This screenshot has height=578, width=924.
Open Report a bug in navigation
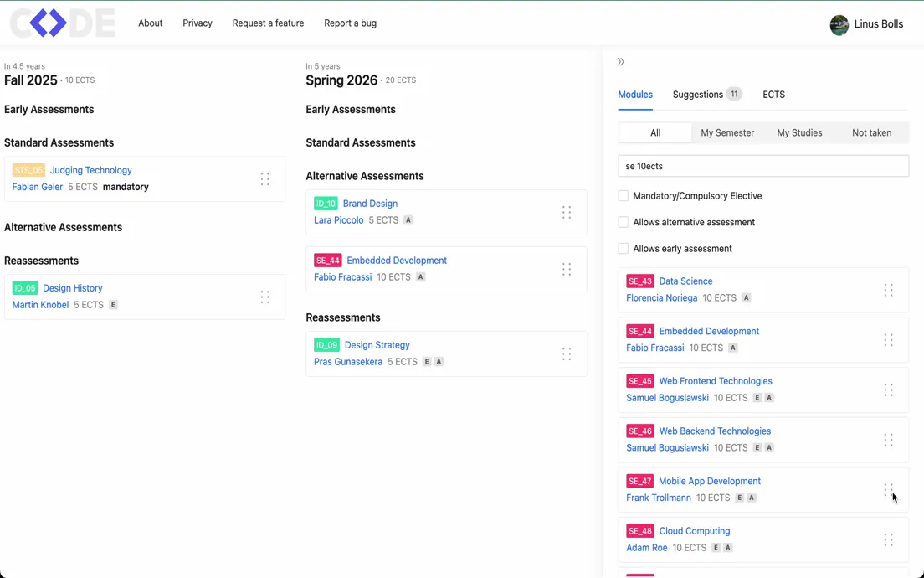pos(350,23)
